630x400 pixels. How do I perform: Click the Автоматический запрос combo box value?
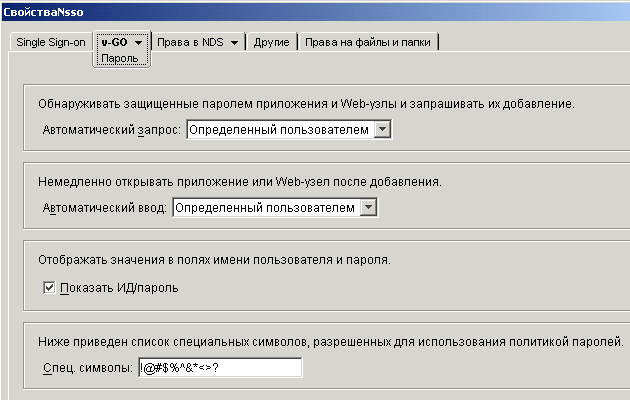point(279,130)
